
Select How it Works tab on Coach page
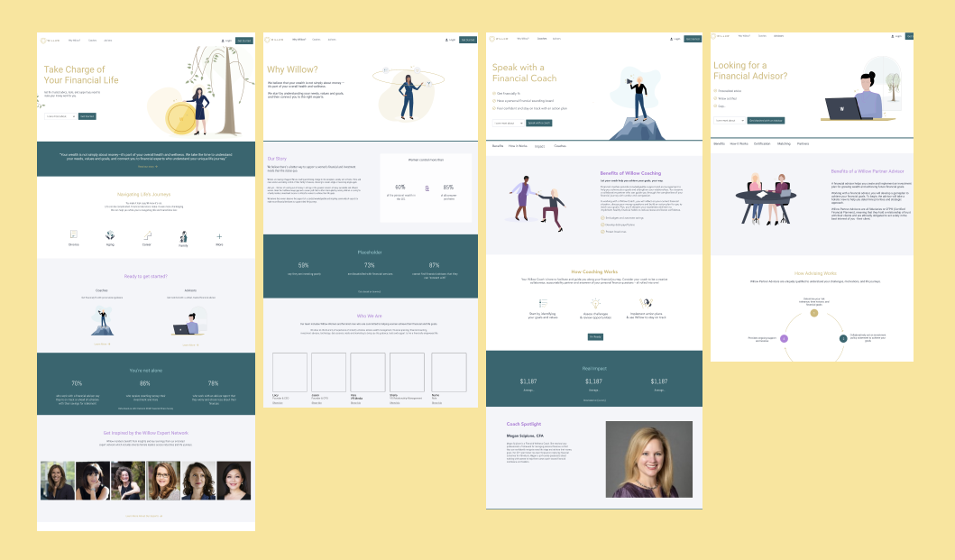click(x=518, y=146)
